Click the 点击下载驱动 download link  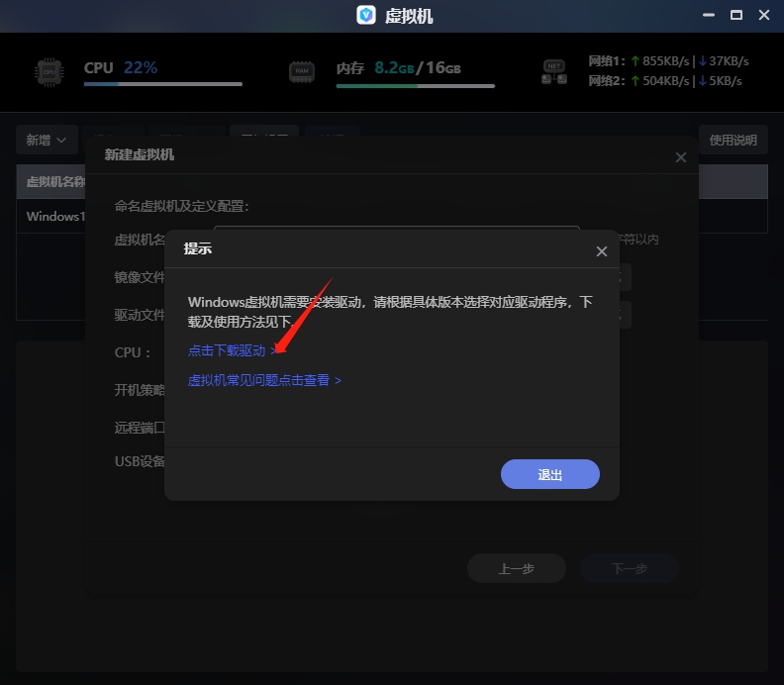point(232,350)
